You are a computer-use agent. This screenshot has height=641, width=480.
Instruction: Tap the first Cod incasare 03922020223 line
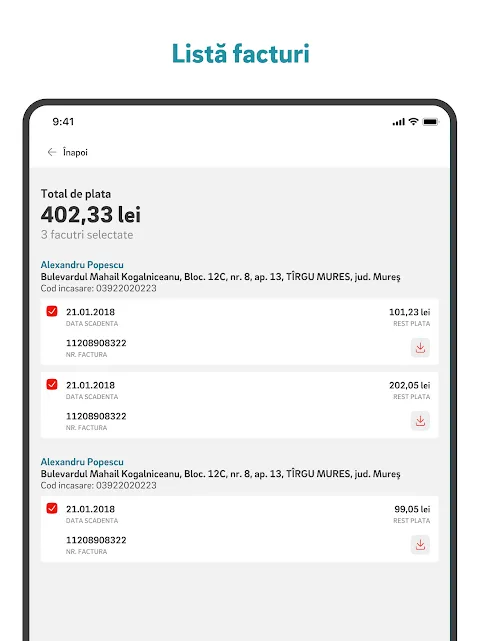(99, 288)
